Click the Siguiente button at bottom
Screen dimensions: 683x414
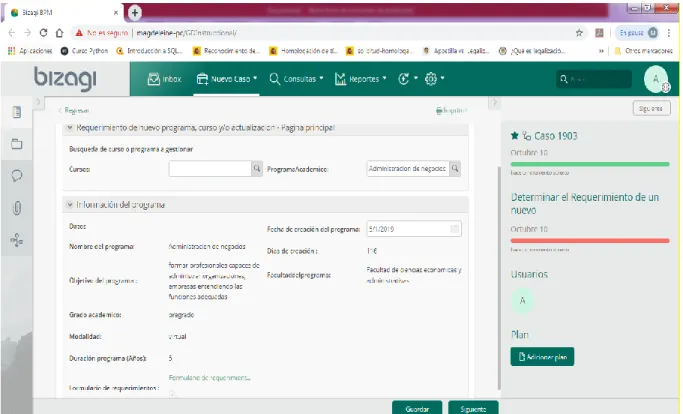pos(473,408)
